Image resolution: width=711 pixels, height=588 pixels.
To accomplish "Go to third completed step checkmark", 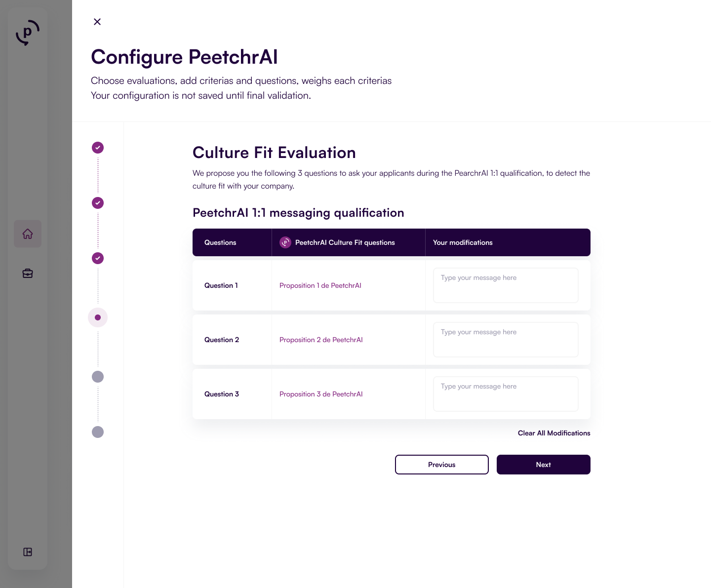I will tap(98, 258).
